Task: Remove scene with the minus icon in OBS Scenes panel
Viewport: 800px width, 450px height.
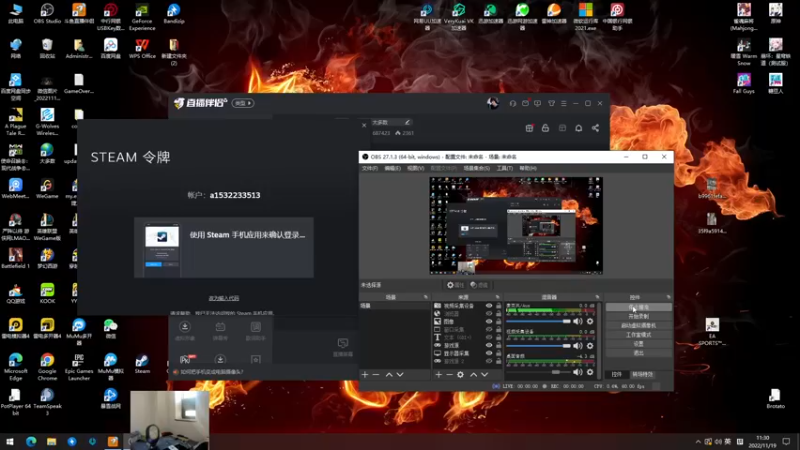Action: point(376,374)
